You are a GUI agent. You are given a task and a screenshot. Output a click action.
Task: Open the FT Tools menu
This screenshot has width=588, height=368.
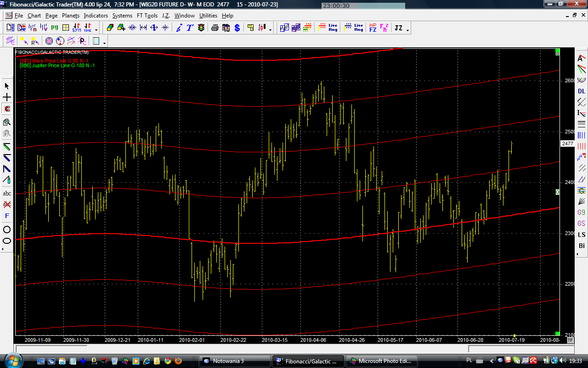point(147,16)
